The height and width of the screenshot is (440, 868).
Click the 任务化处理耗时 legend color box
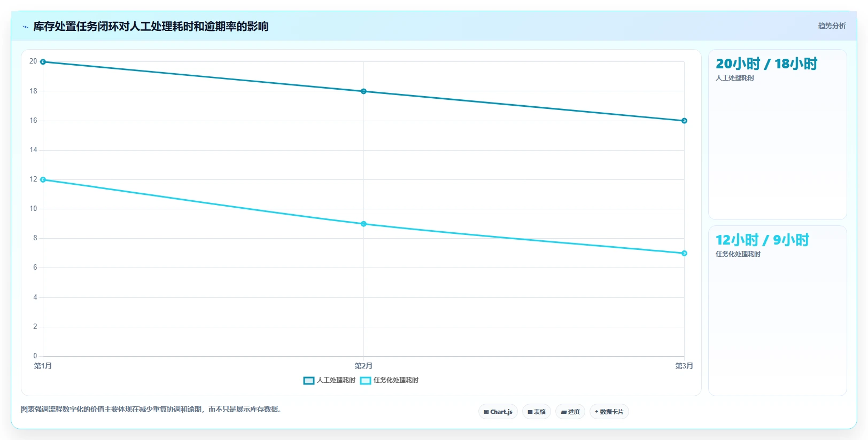(x=366, y=381)
